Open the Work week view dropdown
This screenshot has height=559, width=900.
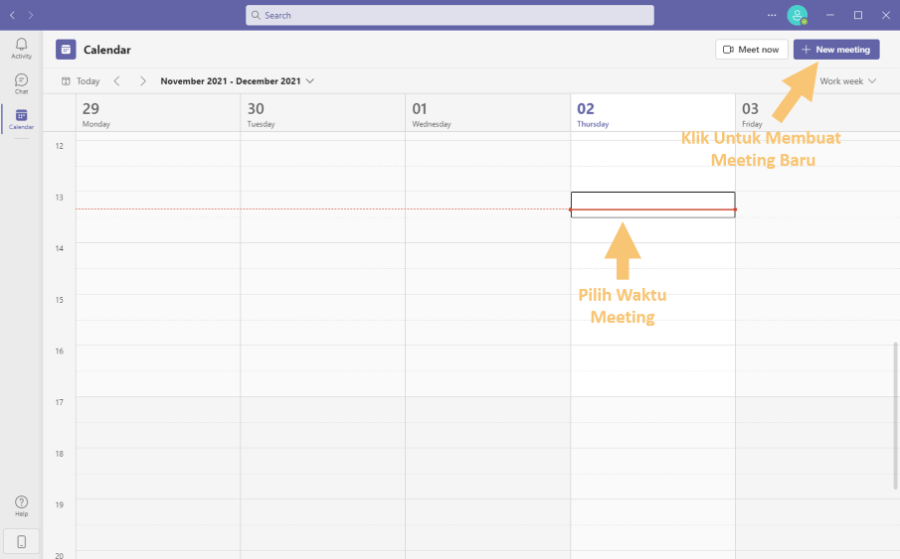[x=848, y=81]
